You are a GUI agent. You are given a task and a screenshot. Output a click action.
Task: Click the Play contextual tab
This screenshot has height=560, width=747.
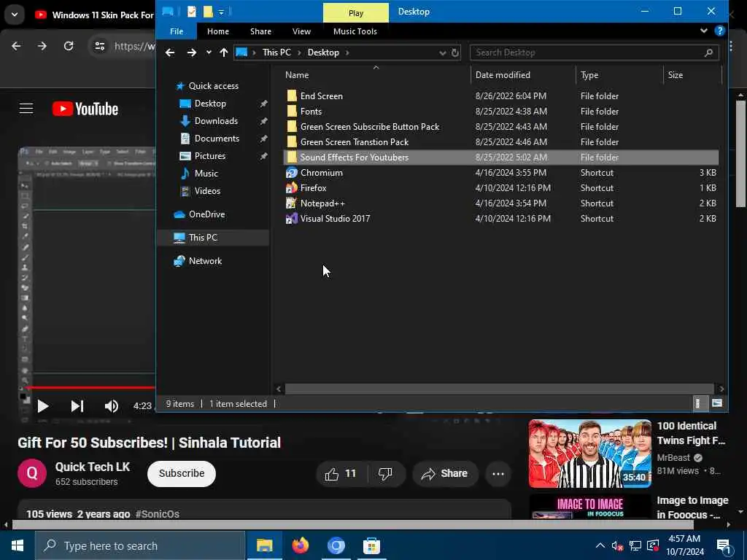point(356,13)
